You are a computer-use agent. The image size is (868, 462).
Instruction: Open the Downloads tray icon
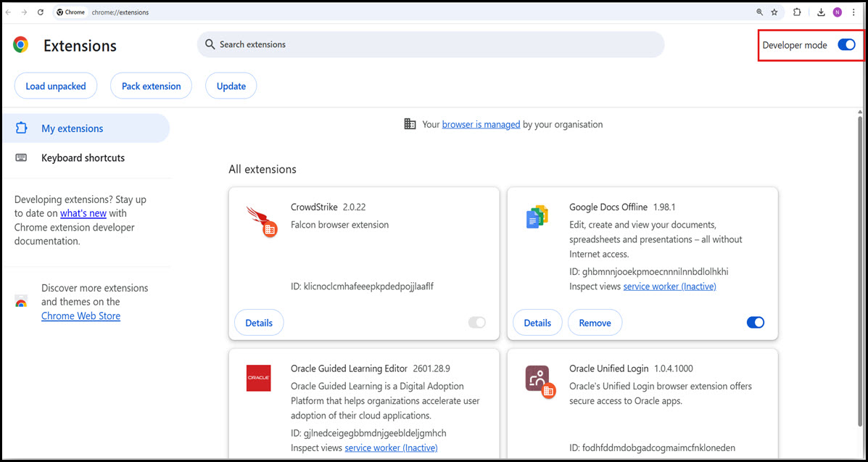pyautogui.click(x=822, y=12)
